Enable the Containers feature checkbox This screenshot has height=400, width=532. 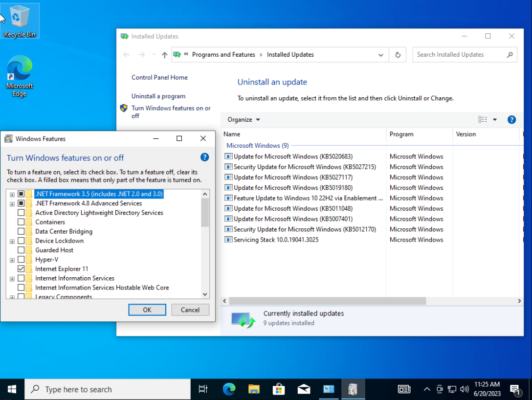click(21, 222)
